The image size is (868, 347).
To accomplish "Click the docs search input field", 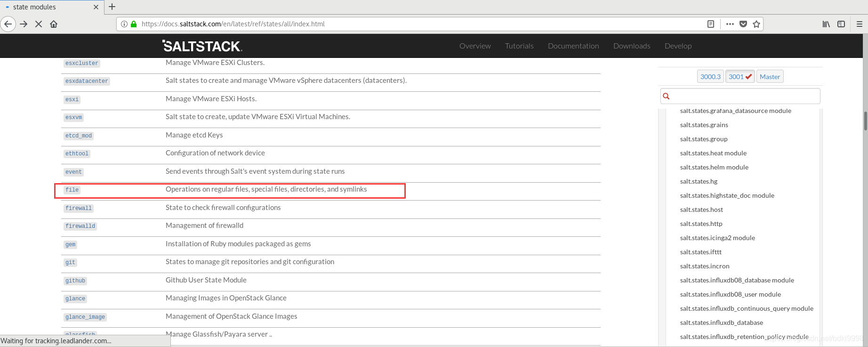I will 740,96.
